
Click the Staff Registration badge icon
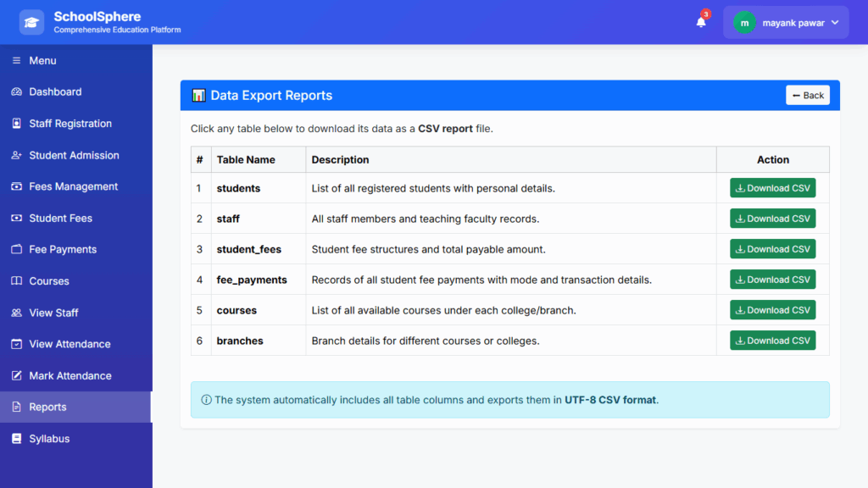tap(16, 124)
